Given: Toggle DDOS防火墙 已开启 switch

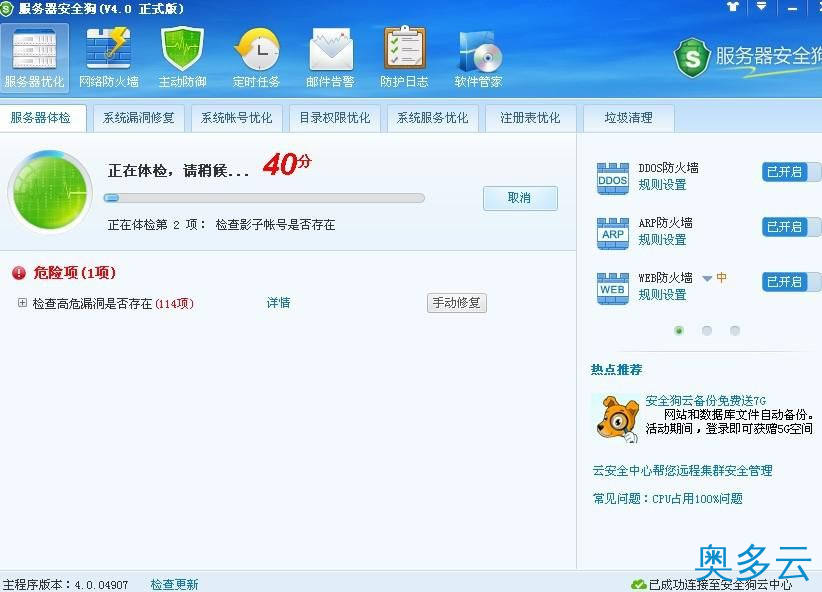Looking at the screenshot, I should pyautogui.click(x=791, y=172).
